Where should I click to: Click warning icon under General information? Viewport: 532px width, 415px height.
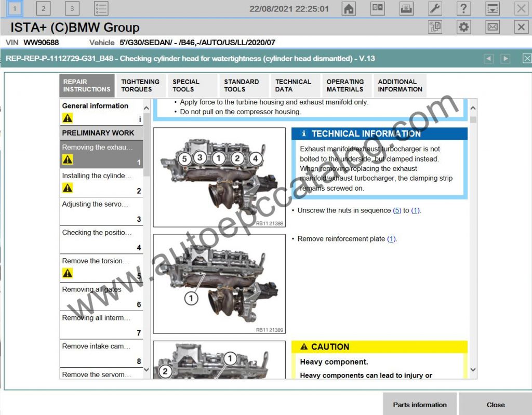coord(68,118)
